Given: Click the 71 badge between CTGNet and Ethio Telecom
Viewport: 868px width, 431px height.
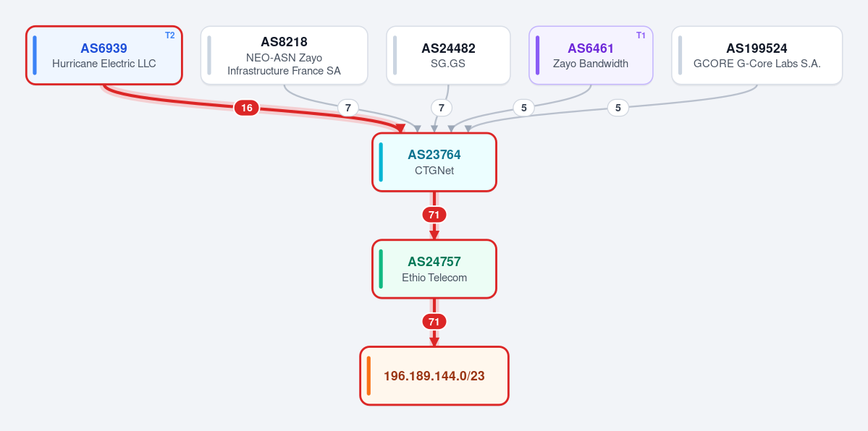Looking at the screenshot, I should point(434,215).
